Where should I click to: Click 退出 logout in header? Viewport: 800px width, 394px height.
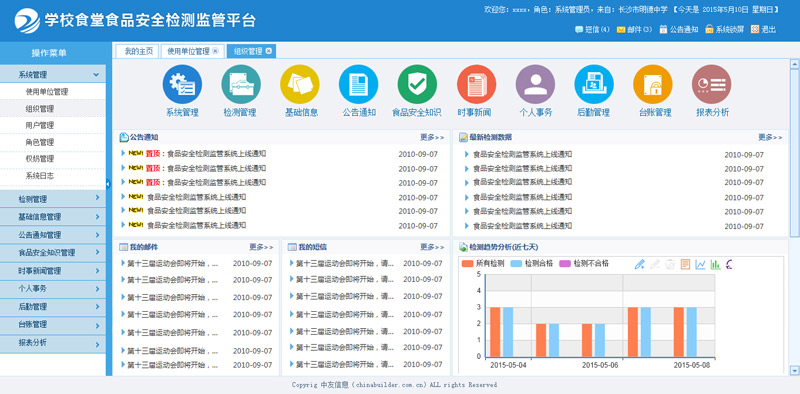(x=763, y=30)
